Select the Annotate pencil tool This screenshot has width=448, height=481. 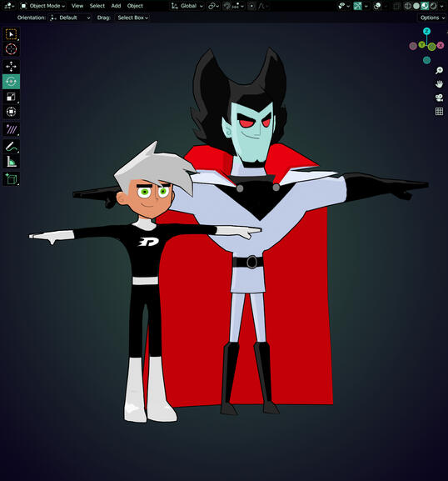click(x=12, y=147)
